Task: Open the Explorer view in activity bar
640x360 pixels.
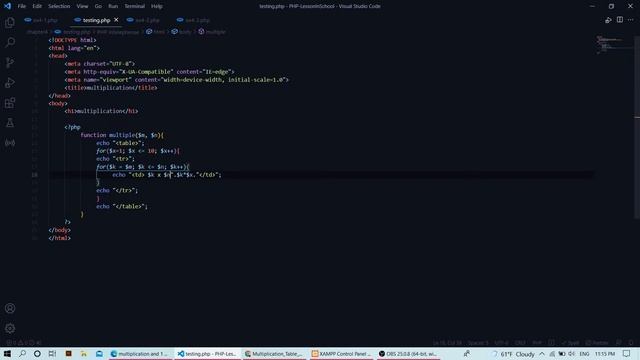Action: [10, 22]
